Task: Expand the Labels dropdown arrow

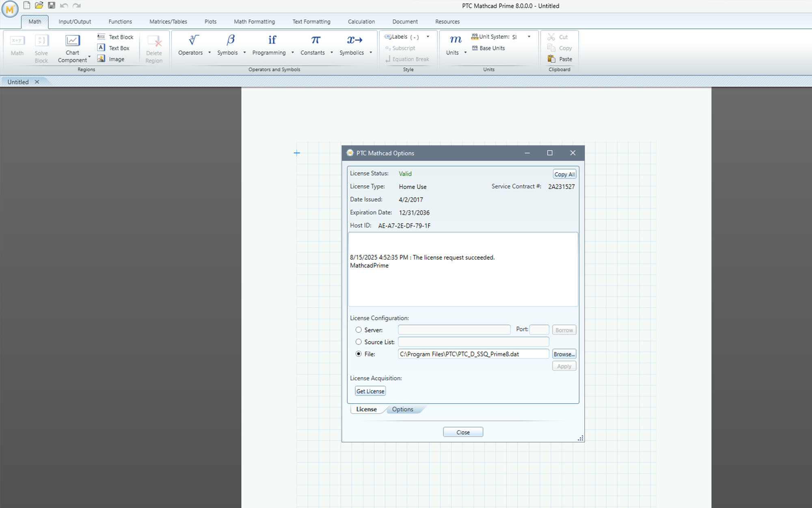Action: (x=428, y=37)
